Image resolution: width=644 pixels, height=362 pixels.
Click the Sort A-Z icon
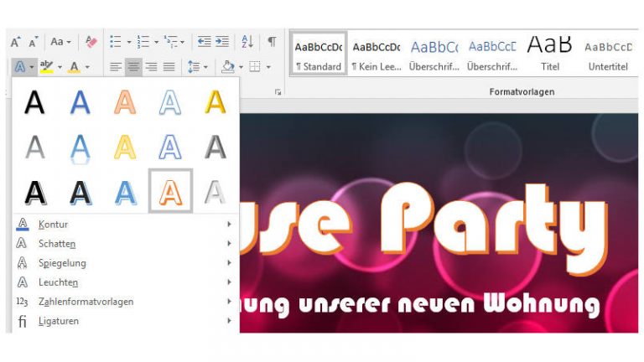click(x=247, y=41)
